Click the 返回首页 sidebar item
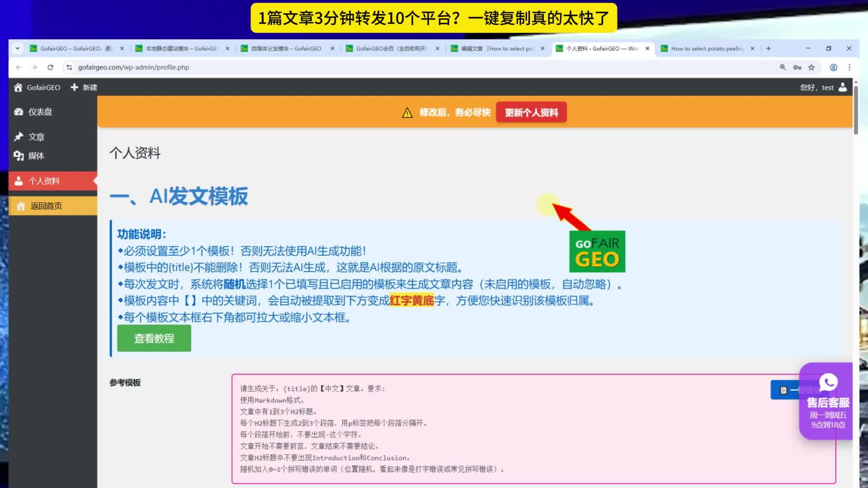868x488 pixels. [x=46, y=206]
